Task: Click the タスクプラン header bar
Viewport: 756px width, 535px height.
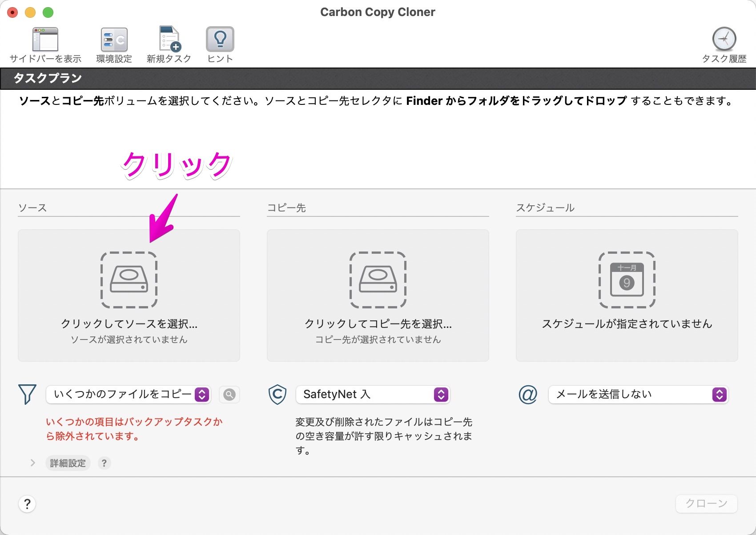Action: pos(378,78)
